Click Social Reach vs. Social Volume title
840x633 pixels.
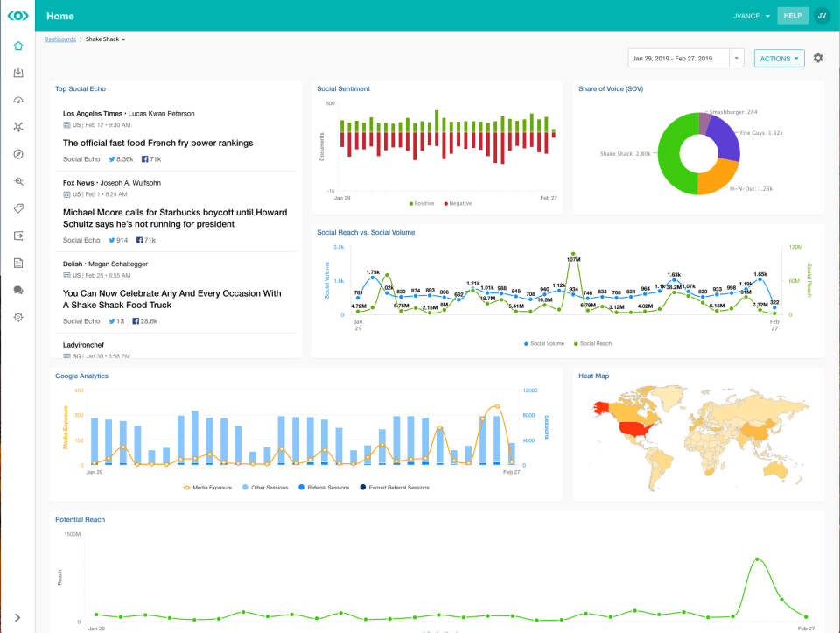point(366,233)
